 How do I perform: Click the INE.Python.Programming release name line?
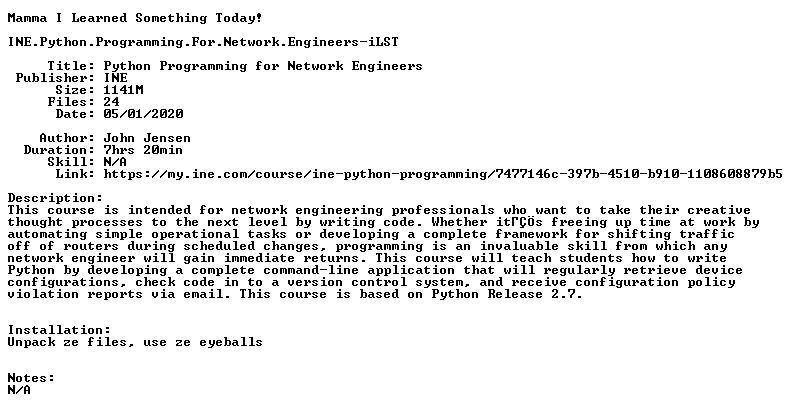[x=203, y=42]
